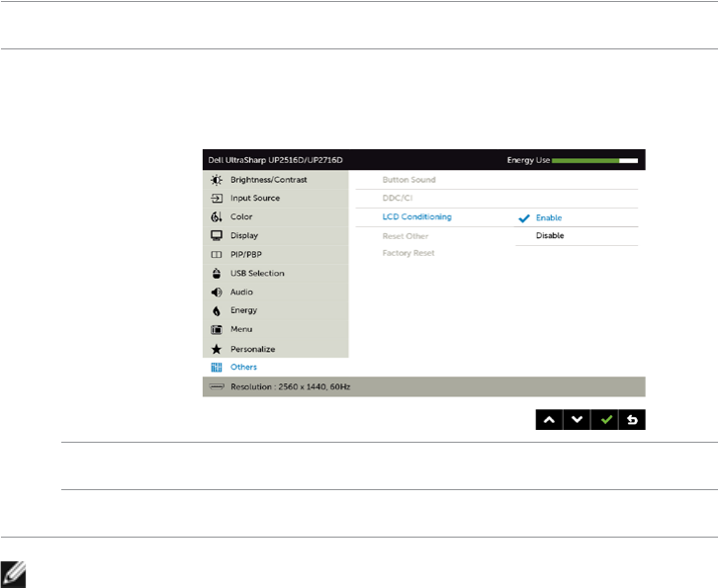The image size is (718, 588).
Task: Open the Energy menu
Action: coord(275,310)
